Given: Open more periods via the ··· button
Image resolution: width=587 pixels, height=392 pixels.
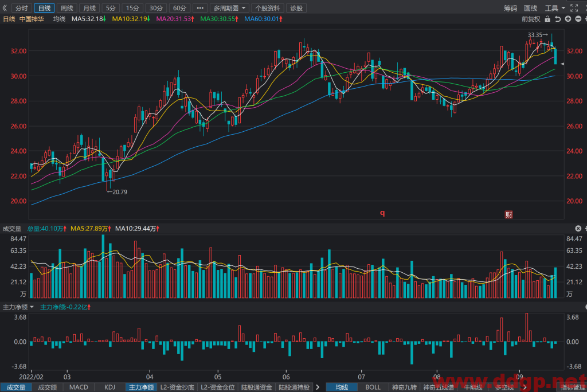Looking at the screenshot, I should (x=200, y=8).
